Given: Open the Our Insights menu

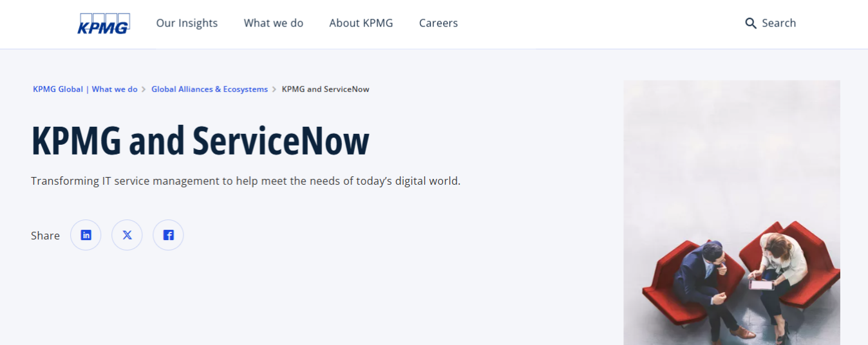Looking at the screenshot, I should 187,23.
